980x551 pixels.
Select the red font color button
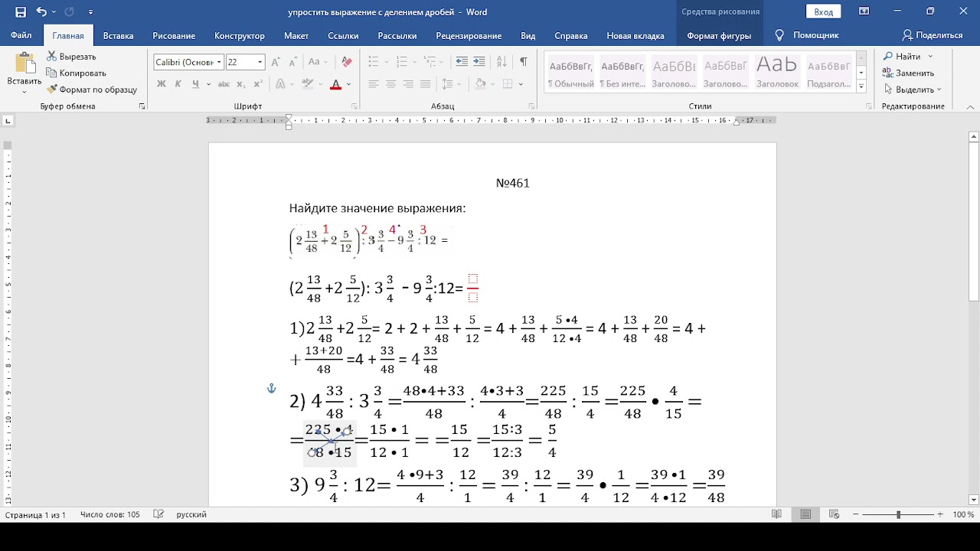pyautogui.click(x=335, y=84)
